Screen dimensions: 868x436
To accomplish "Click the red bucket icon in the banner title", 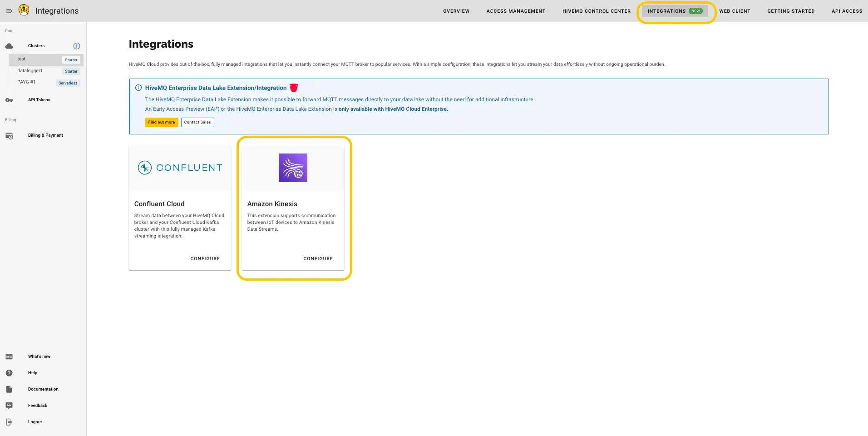I will (x=294, y=88).
